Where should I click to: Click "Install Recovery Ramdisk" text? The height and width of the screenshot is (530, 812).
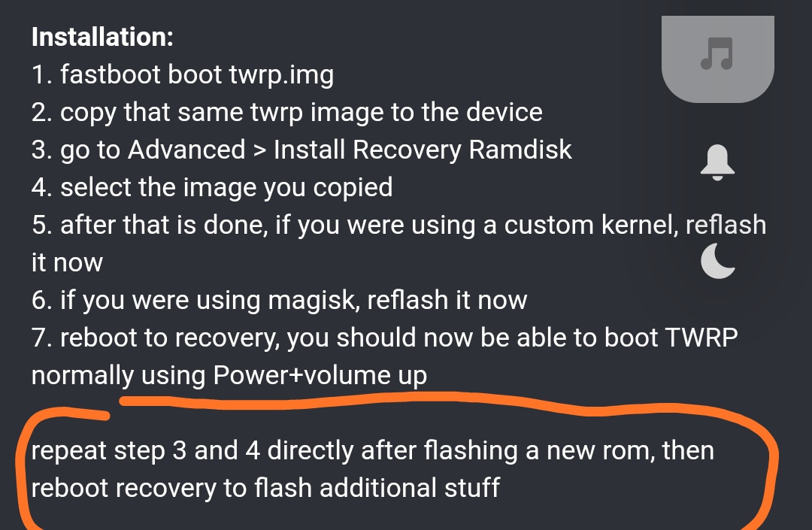tap(423, 150)
